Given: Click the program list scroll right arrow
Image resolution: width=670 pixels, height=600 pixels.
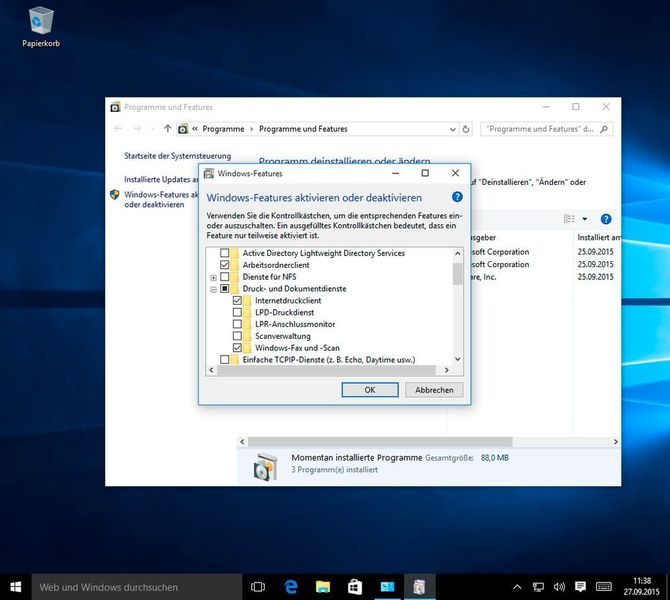Looking at the screenshot, I should [616, 441].
